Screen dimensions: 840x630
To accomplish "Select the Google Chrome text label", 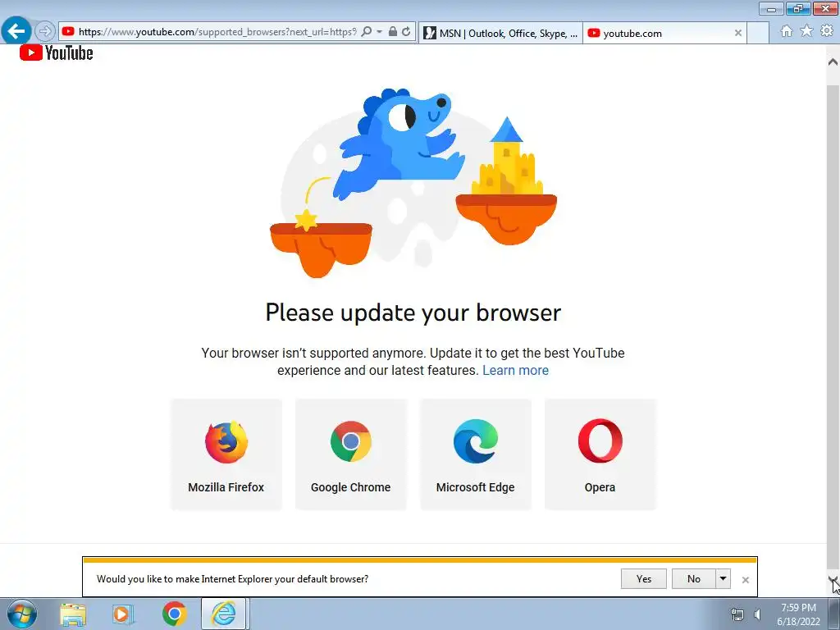I will (x=351, y=487).
